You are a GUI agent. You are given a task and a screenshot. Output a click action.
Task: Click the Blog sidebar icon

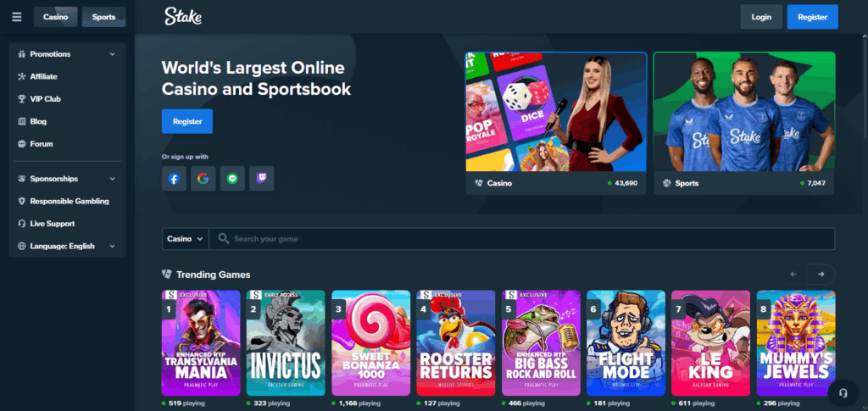coord(22,121)
